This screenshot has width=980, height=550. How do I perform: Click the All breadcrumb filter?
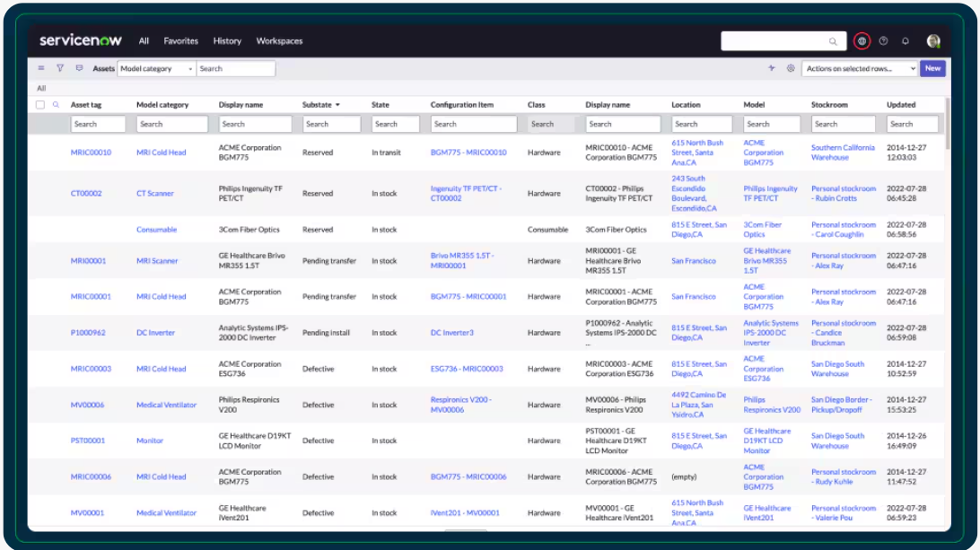tap(41, 88)
